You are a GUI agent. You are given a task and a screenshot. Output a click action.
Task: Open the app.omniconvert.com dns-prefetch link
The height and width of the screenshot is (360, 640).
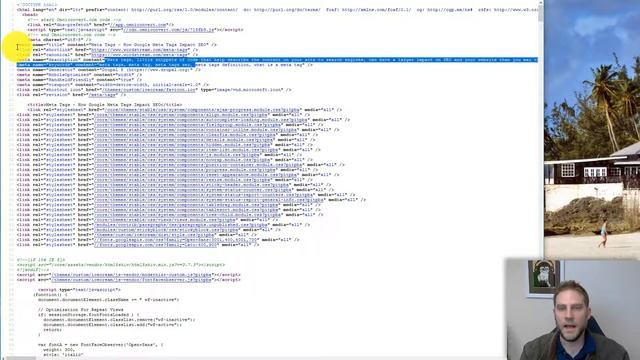(138, 24)
